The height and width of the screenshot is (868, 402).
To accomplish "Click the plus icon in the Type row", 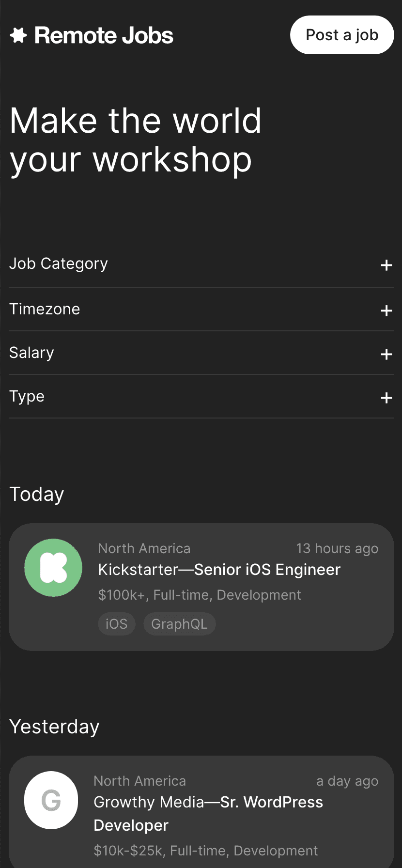I will click(x=386, y=398).
